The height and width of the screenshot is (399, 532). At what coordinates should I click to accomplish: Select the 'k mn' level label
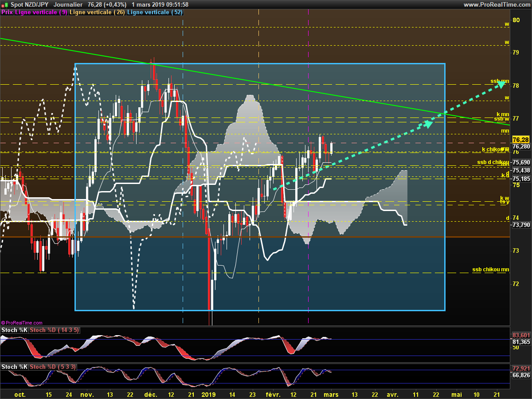502,114
